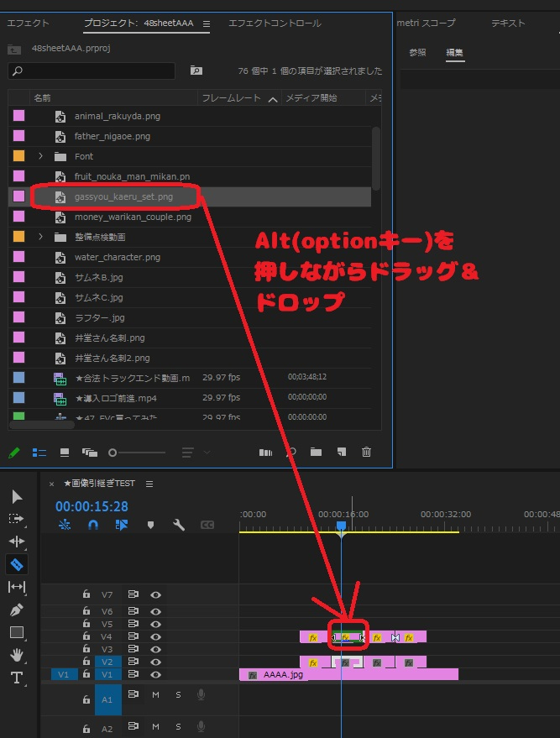Toggle insert sequences as nests option

(x=65, y=524)
